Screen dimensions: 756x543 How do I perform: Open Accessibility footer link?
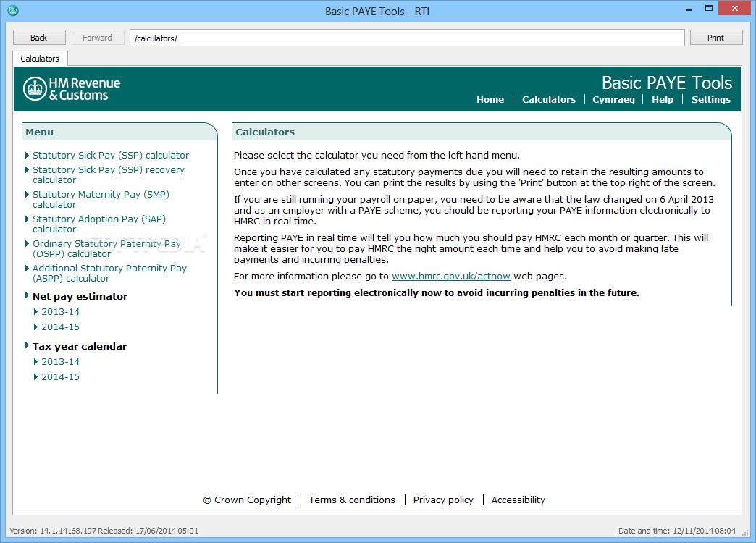pyautogui.click(x=518, y=500)
